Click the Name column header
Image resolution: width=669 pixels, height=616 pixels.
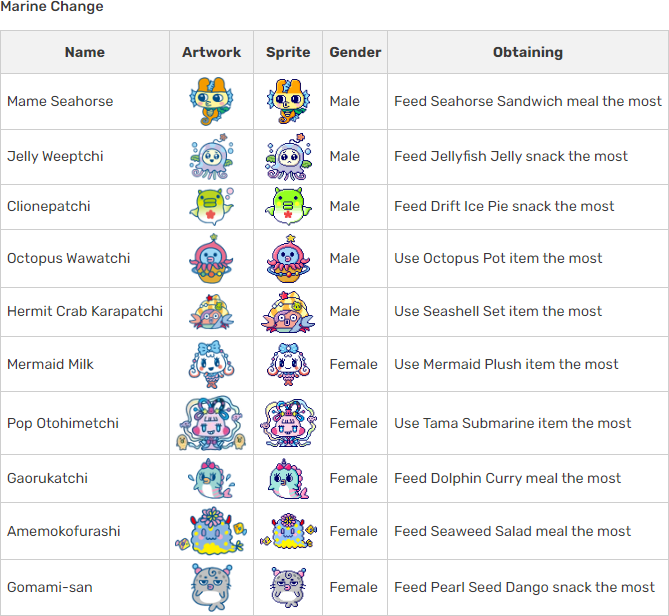(x=85, y=52)
